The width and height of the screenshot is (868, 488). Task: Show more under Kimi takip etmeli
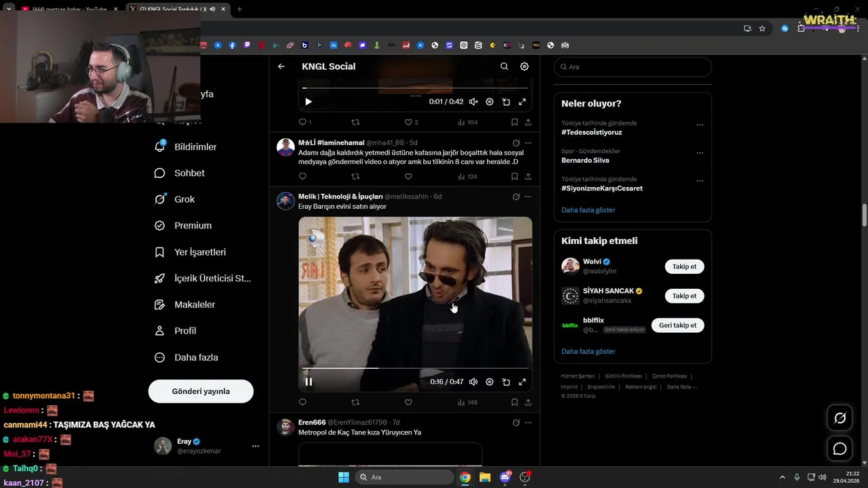[588, 351]
